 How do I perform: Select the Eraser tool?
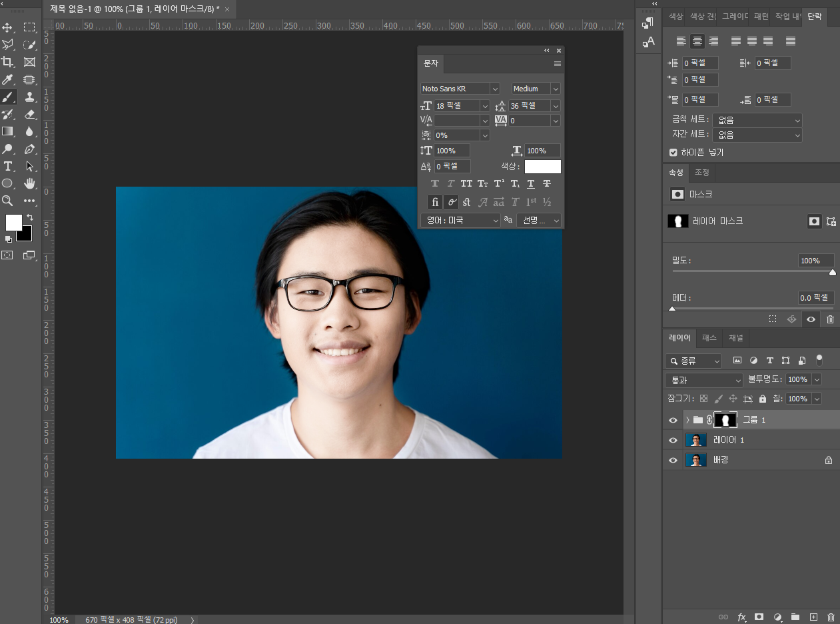click(x=29, y=114)
